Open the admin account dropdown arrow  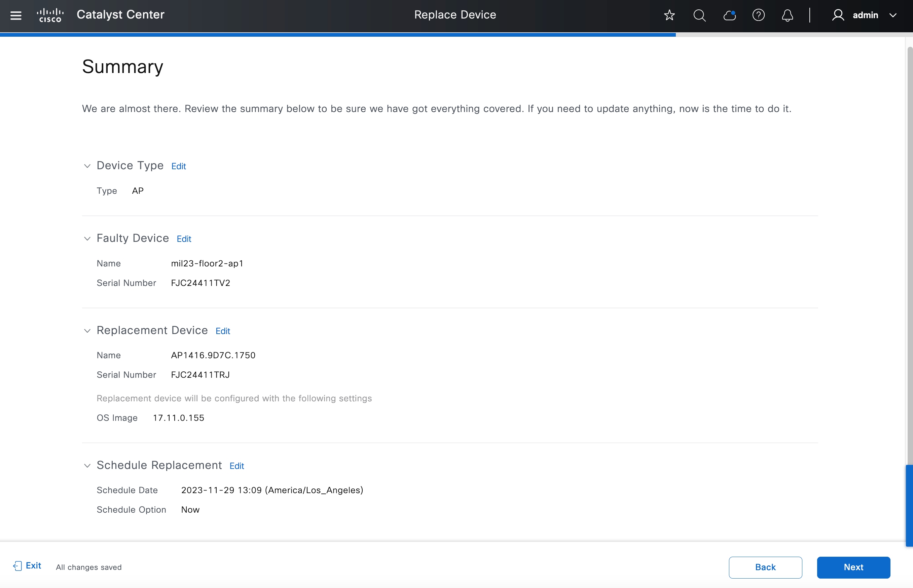(x=893, y=15)
